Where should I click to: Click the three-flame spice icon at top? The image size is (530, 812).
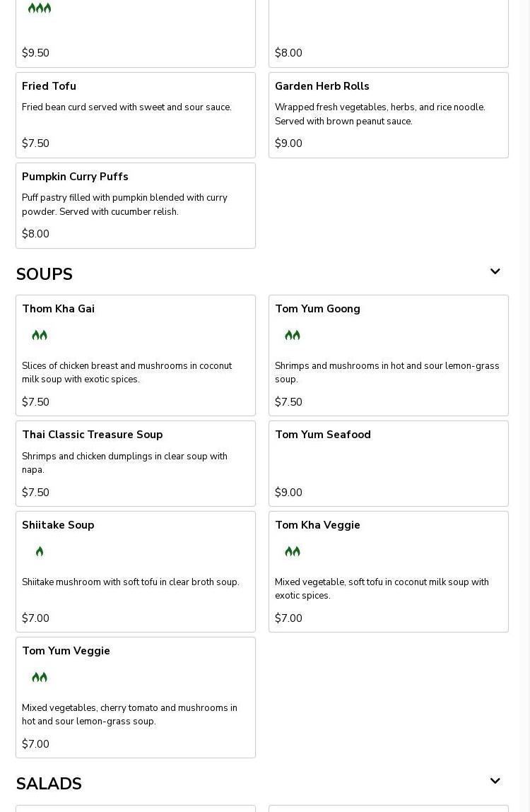tap(40, 8)
